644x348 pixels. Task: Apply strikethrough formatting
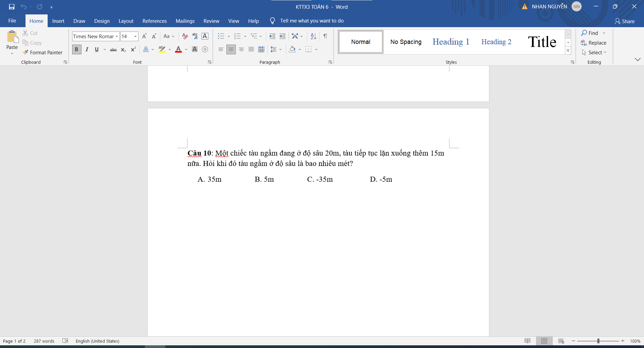pyautogui.click(x=113, y=50)
